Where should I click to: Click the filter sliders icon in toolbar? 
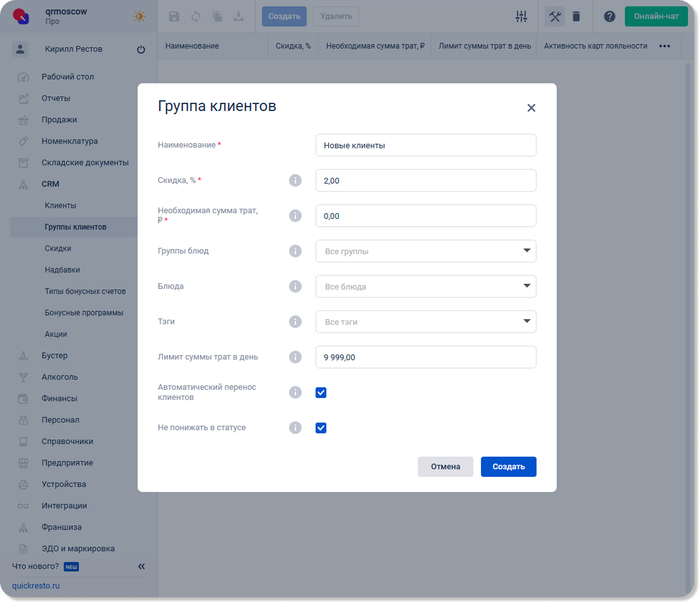pos(521,16)
